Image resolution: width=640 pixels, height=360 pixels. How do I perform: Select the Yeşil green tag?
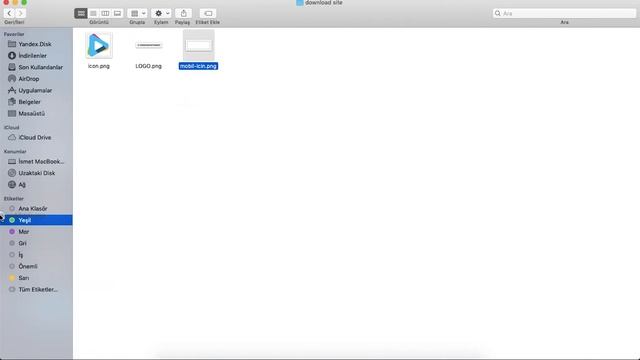coord(36,220)
